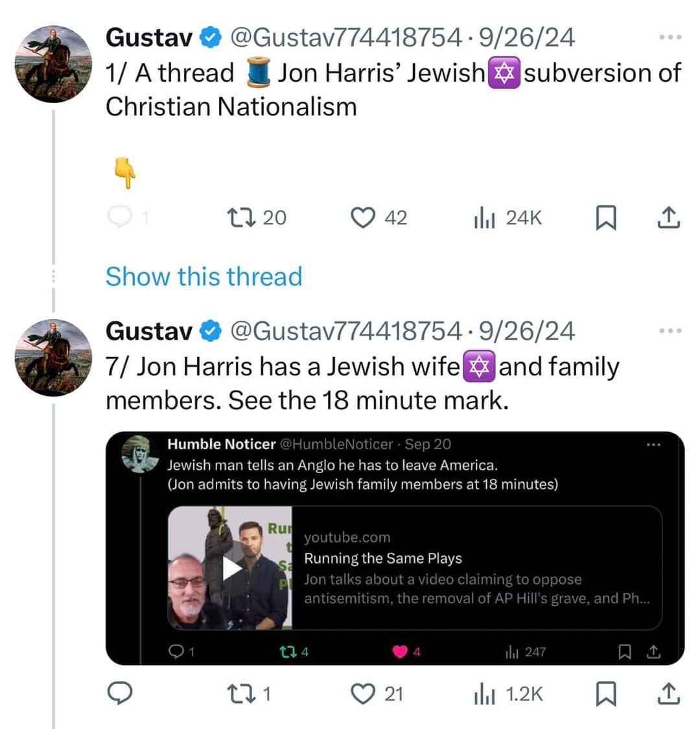Image resolution: width=700 pixels, height=729 pixels.
Task: Bookmark the second tweet numbered 7/
Action: click(x=606, y=693)
